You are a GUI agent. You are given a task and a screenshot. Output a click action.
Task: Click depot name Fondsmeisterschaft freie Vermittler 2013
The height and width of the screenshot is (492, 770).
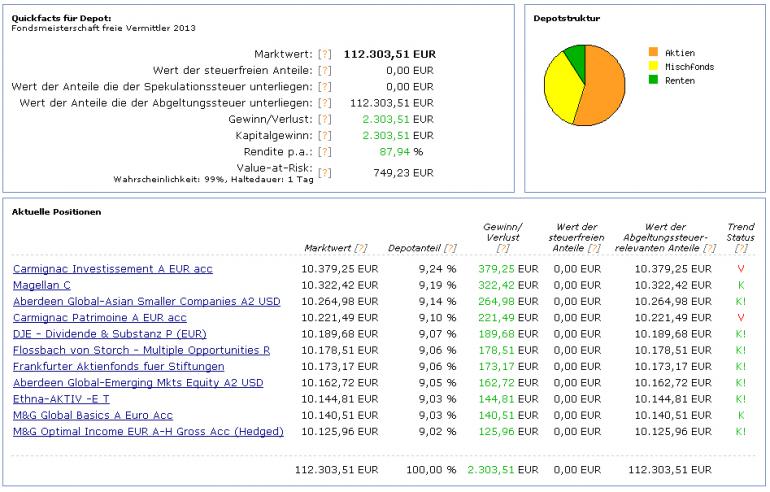point(103,28)
